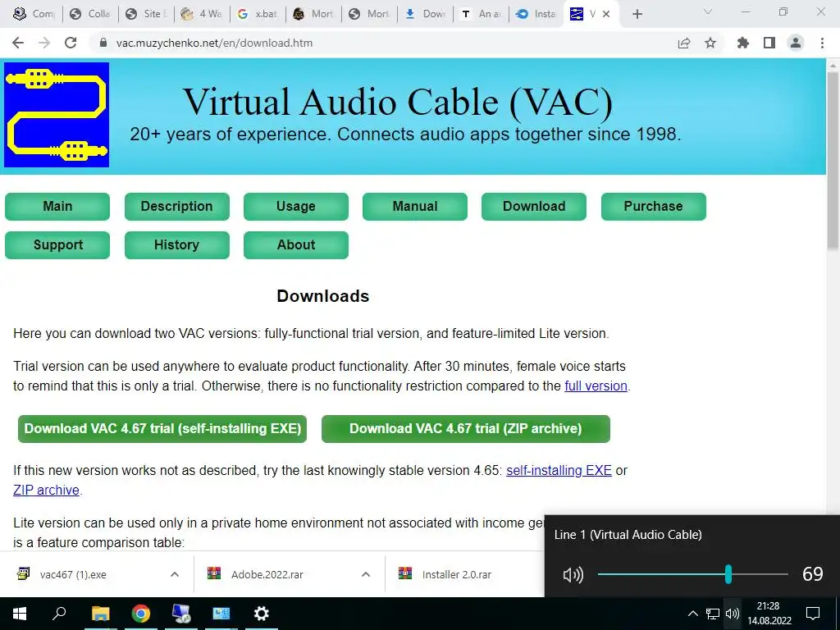Mute Line 1 via the volume flyout speaker icon
840x630 pixels.
click(x=573, y=575)
